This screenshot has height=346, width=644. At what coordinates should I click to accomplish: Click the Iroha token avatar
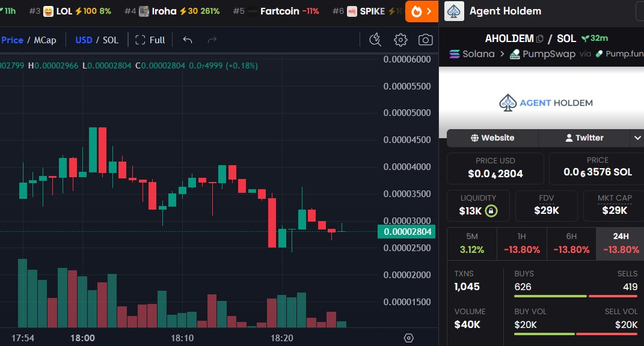[x=144, y=11]
